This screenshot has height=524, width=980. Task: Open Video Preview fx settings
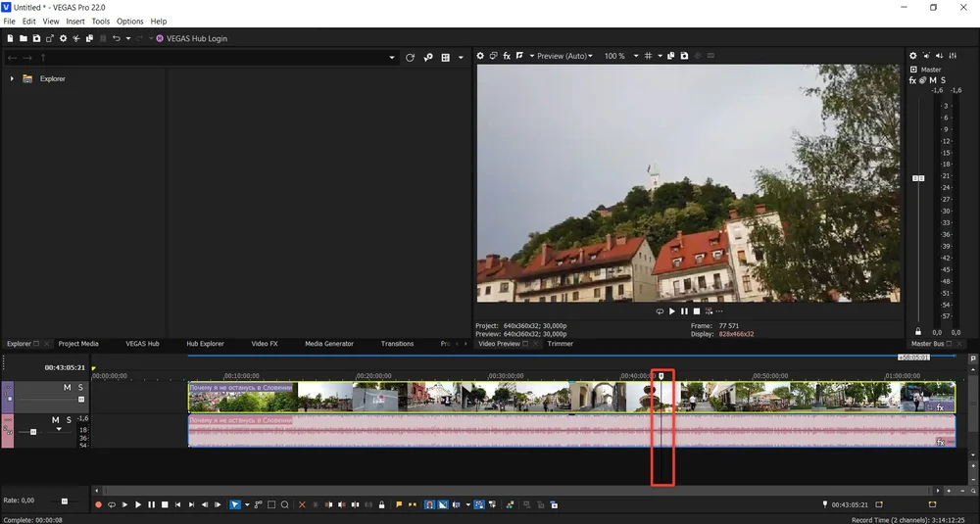(x=507, y=56)
